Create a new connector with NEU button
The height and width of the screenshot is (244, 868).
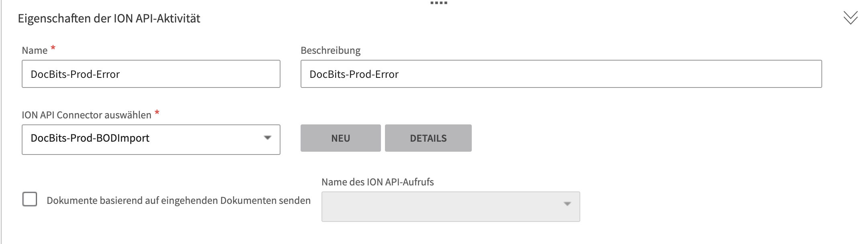(340, 138)
